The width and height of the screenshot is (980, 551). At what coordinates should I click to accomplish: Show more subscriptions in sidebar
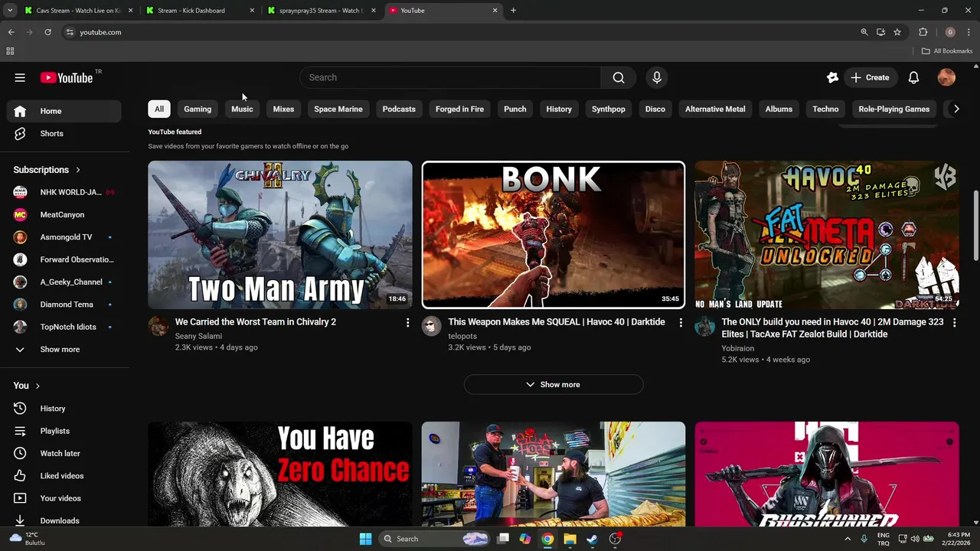click(x=64, y=349)
